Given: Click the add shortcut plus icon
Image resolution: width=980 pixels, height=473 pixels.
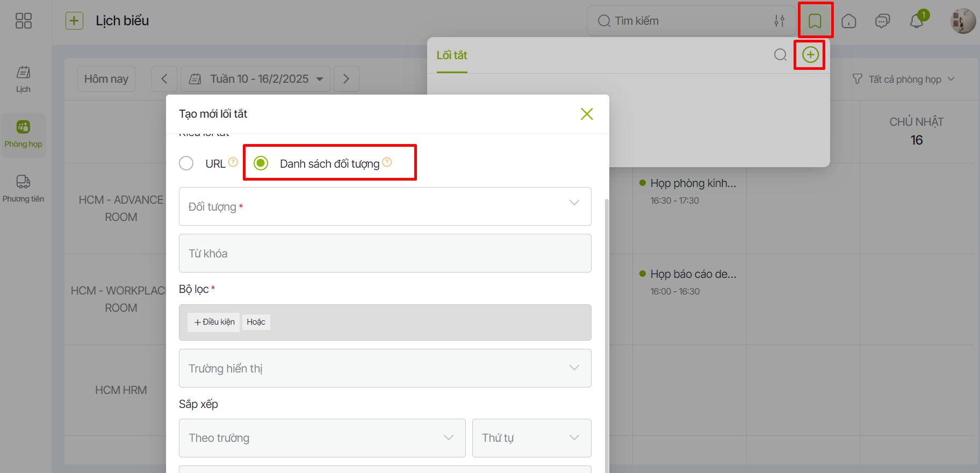Looking at the screenshot, I should click(x=810, y=54).
